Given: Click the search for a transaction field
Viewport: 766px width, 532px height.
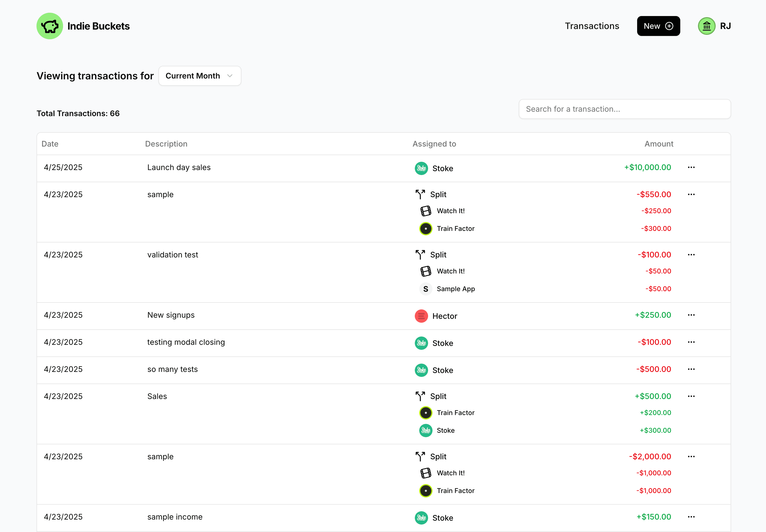Looking at the screenshot, I should click(x=624, y=109).
